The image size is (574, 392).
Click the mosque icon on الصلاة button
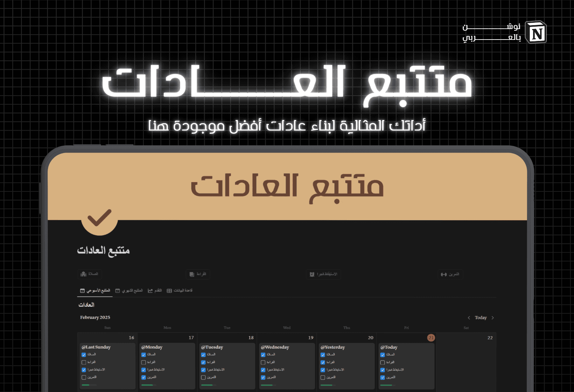point(83,274)
